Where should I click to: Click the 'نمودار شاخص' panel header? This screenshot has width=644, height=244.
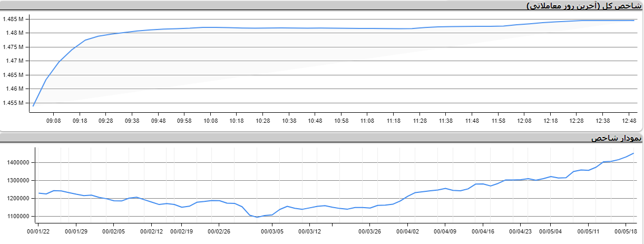click(x=616, y=138)
